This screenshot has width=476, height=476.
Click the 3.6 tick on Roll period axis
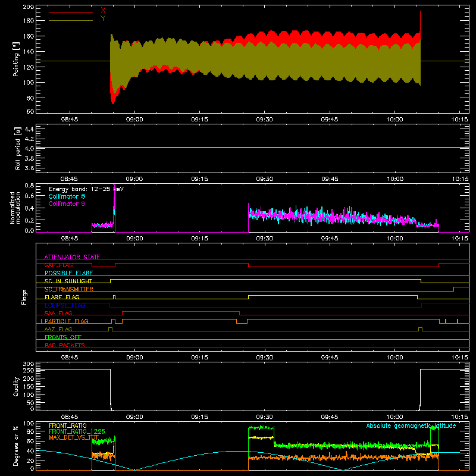tap(29, 168)
